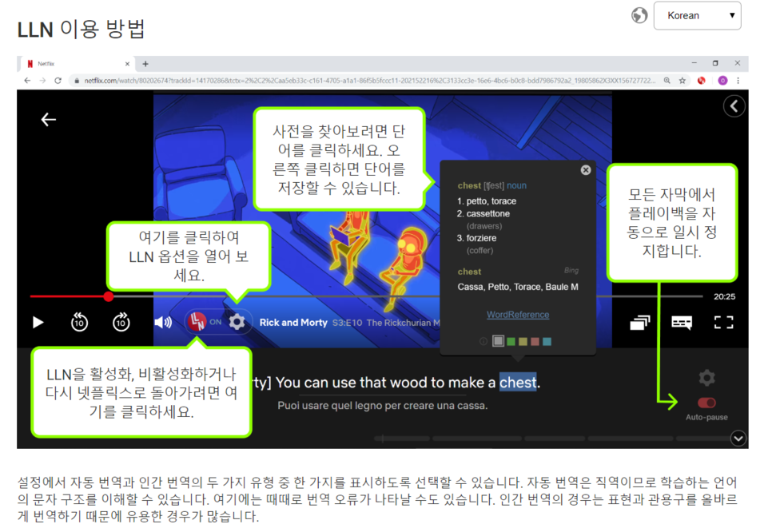Mute the volume speaker icon

pyautogui.click(x=163, y=323)
